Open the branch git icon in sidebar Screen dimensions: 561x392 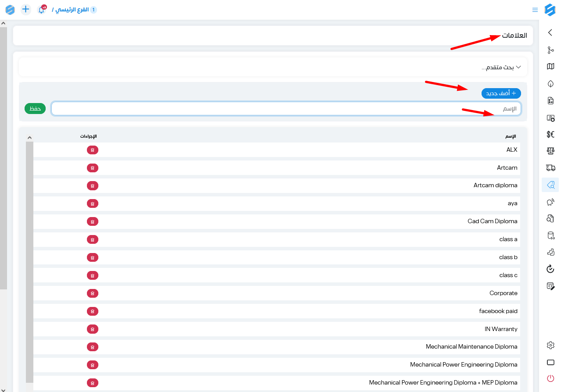550,50
